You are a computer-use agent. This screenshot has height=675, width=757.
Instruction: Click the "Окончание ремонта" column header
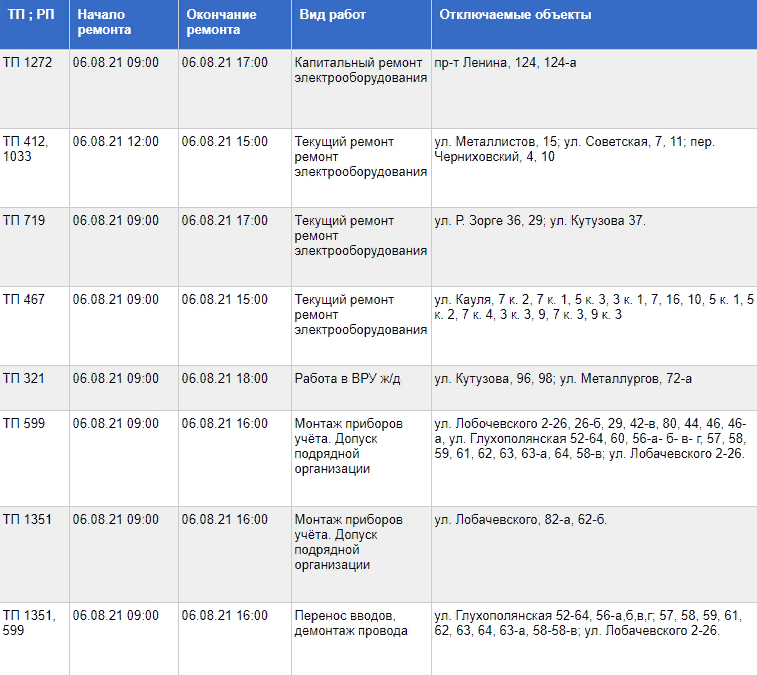[220, 22]
